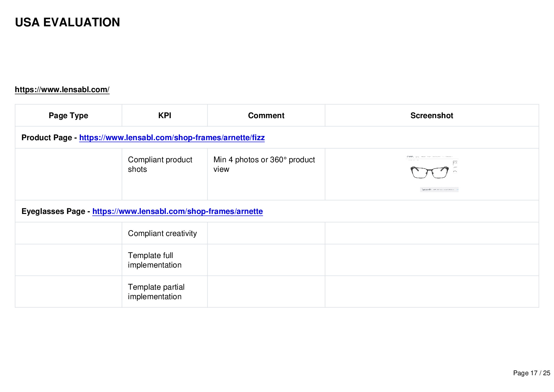Click the KPI column header
The height and width of the screenshot is (392, 554).
coord(164,116)
